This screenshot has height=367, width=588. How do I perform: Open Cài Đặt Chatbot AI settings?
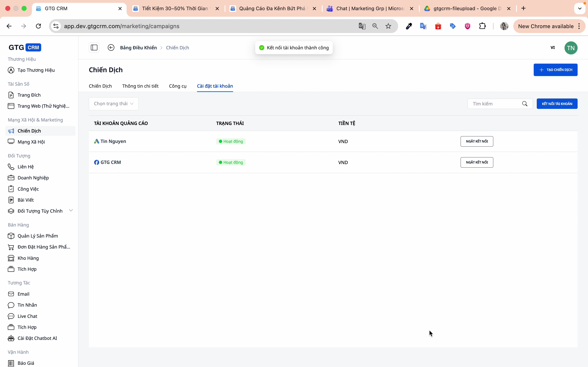click(x=37, y=338)
